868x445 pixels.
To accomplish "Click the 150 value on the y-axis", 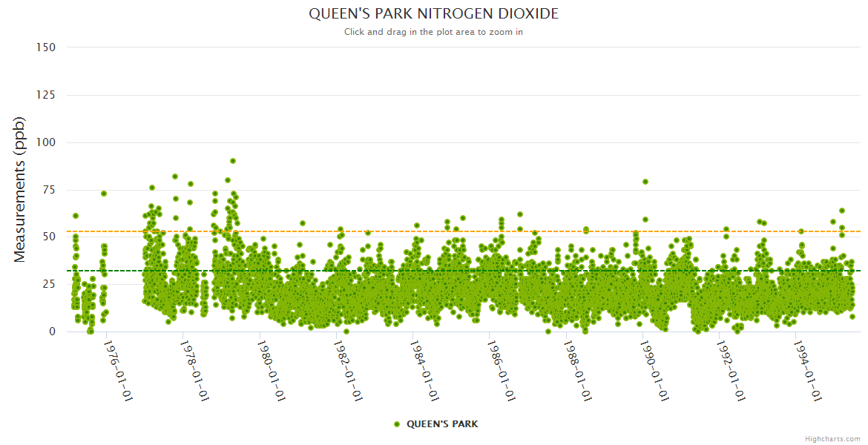I will pos(45,47).
